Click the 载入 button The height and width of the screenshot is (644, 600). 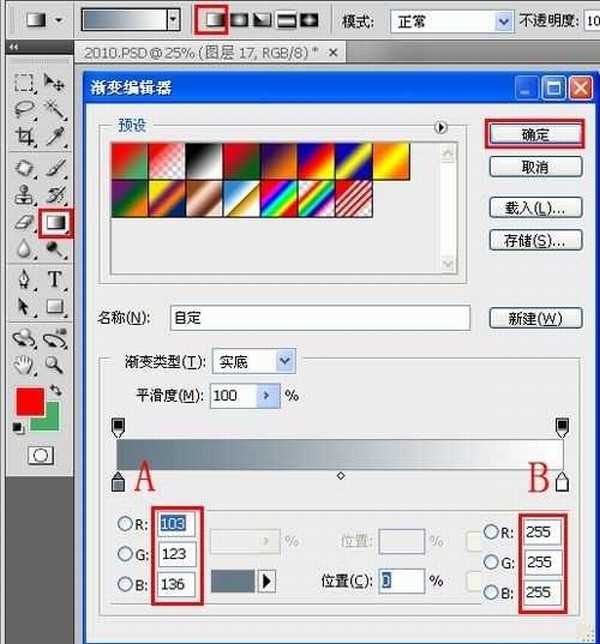(535, 207)
